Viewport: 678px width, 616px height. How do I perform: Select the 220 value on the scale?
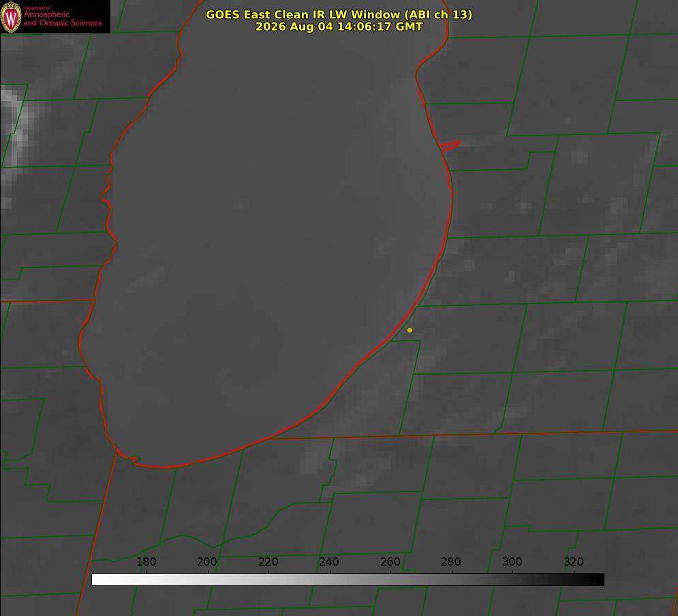tap(268, 561)
